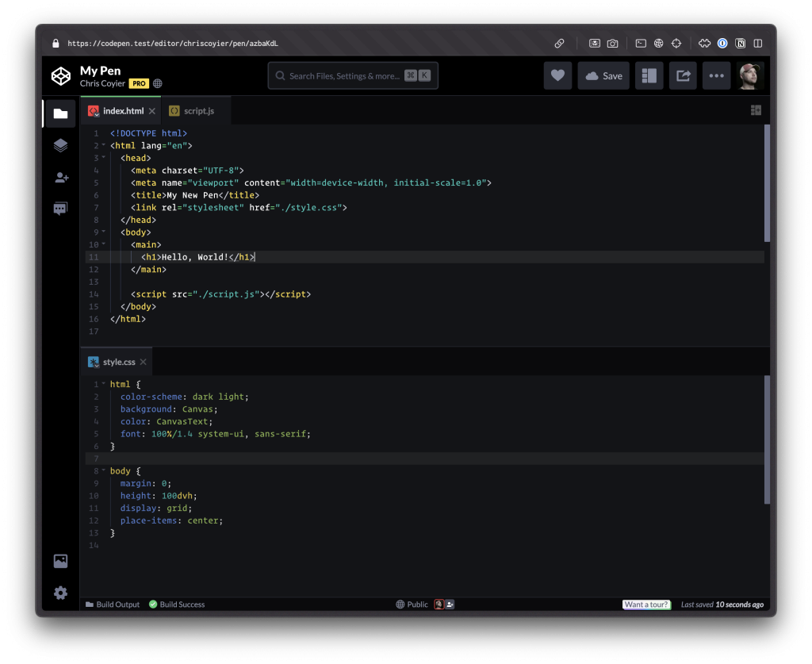Toggle the browser side panel icon
This screenshot has height=664, width=812.
coord(758,44)
